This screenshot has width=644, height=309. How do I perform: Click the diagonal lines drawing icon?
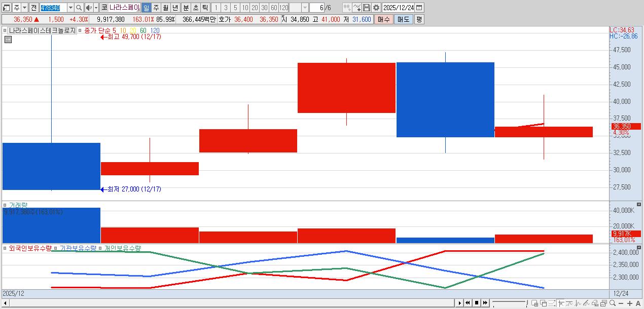[587, 303]
